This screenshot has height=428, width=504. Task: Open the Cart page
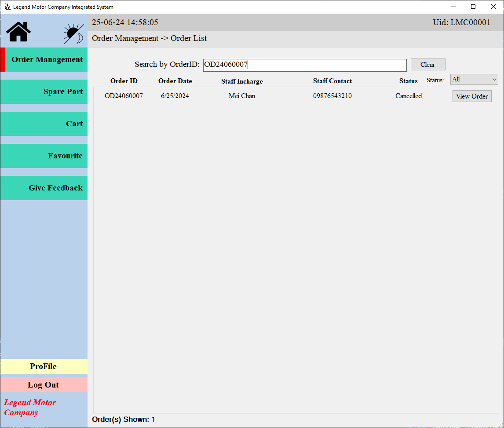click(44, 124)
